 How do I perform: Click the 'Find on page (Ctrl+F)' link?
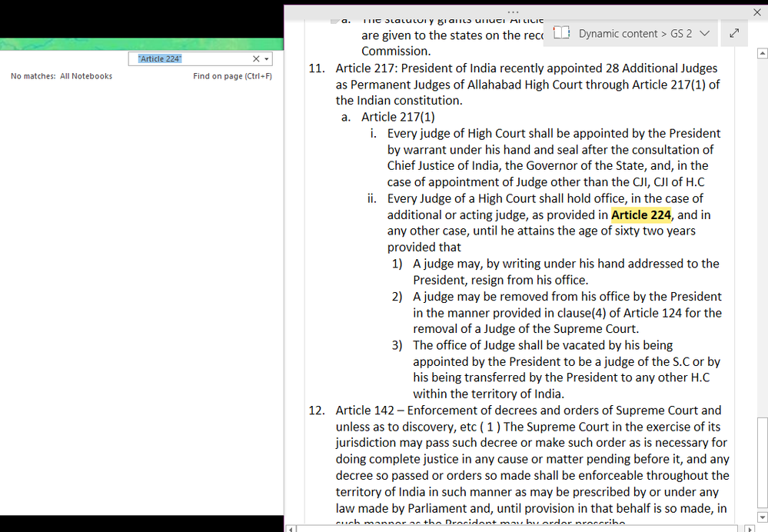(x=232, y=76)
